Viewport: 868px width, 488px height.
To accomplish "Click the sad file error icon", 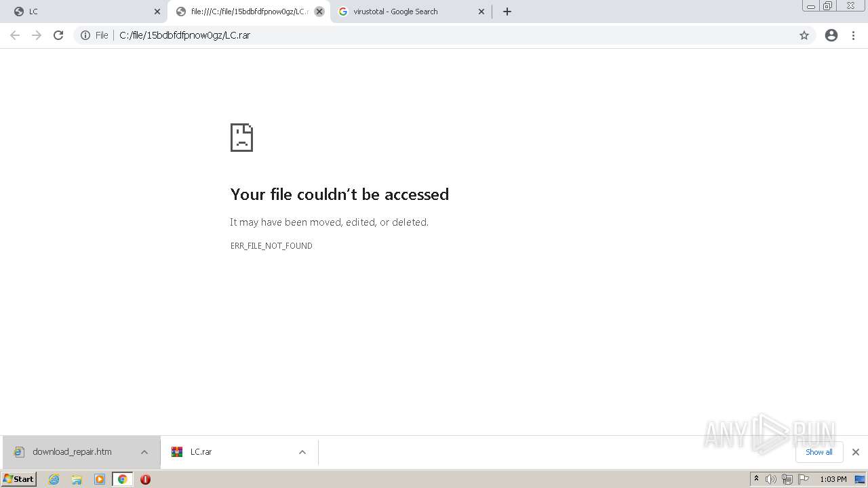I will (241, 138).
